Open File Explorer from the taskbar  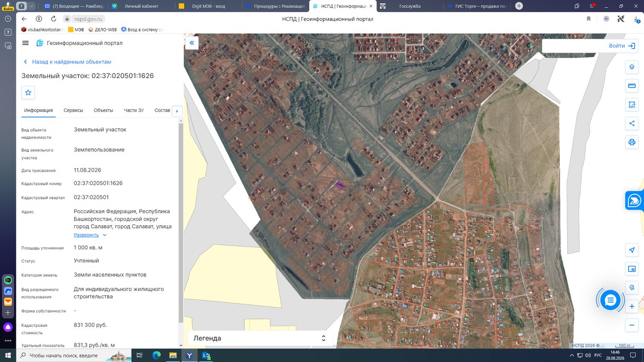173,356
